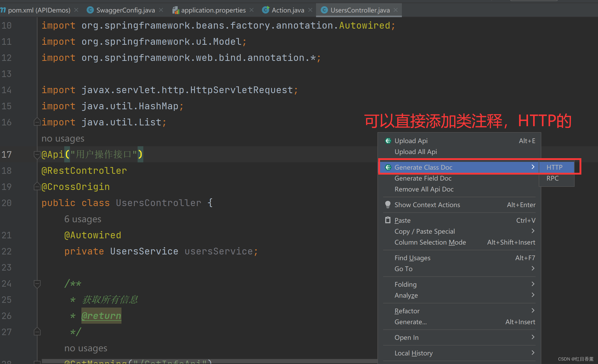
Task: Collapse the Javadoc comment fold at line 24
Action: (37, 284)
